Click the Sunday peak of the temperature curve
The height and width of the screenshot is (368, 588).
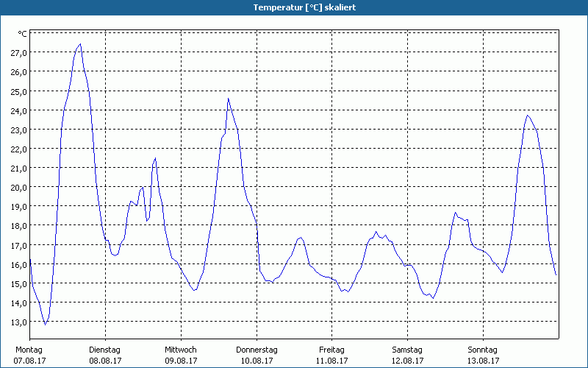coord(527,116)
